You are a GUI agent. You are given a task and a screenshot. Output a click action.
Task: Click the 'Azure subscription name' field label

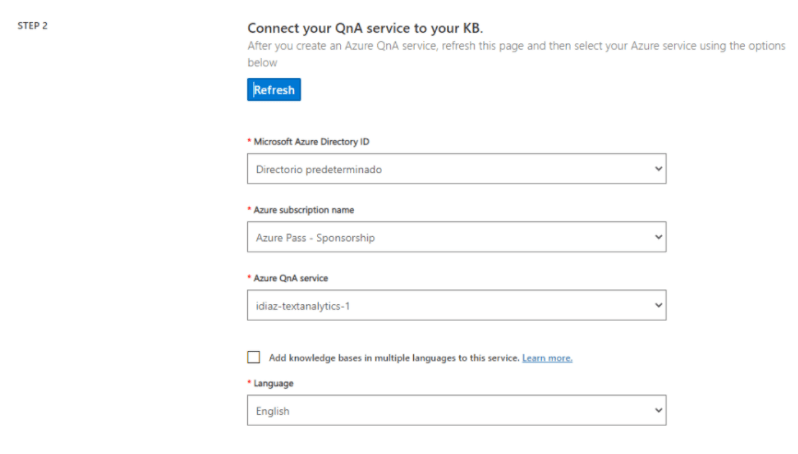click(304, 210)
